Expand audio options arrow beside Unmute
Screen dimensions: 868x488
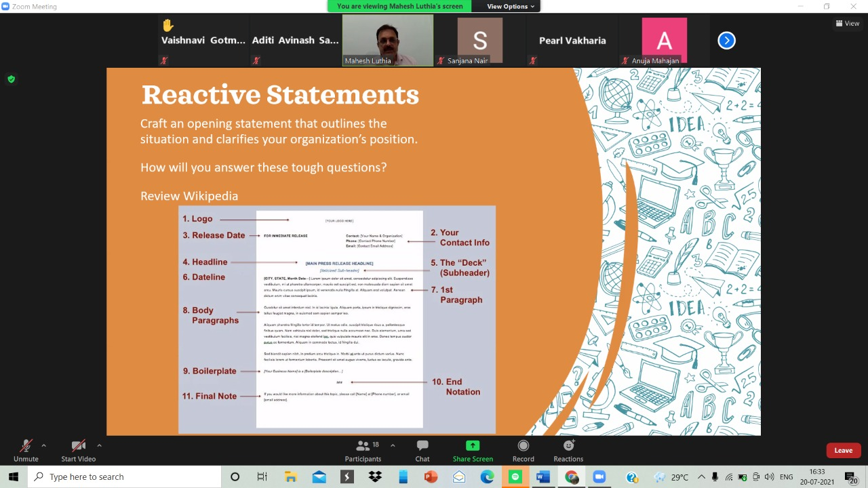[x=44, y=445]
